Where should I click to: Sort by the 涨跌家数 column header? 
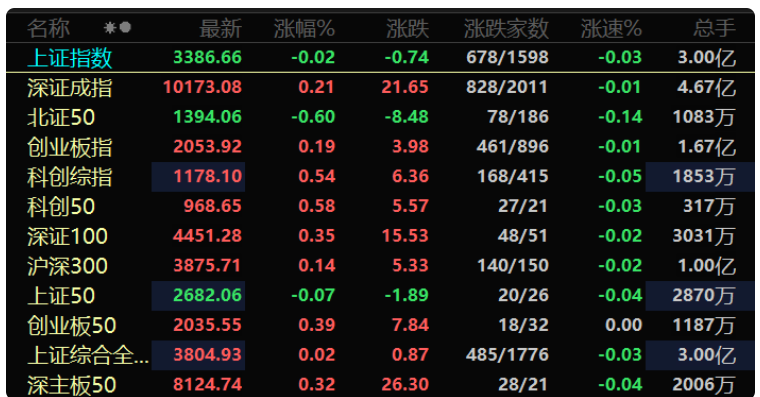pyautogui.click(x=507, y=28)
